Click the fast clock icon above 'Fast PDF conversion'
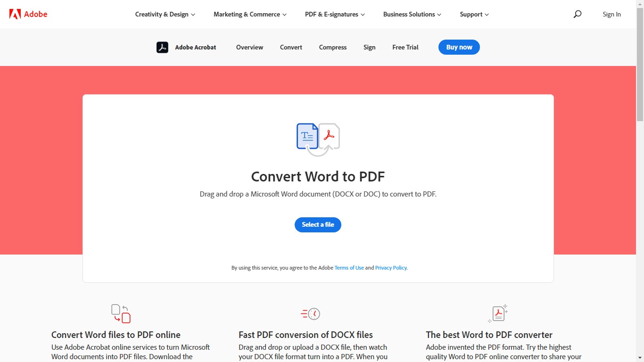This screenshot has height=362, width=644. point(310,314)
